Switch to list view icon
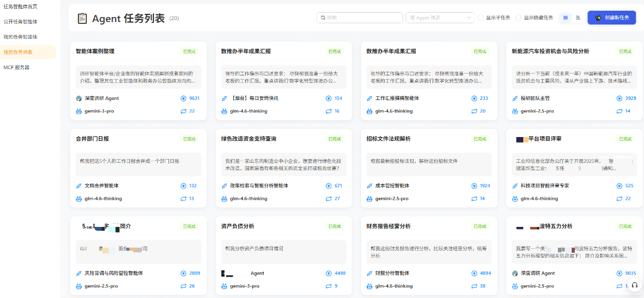Image resolution: width=644 pixels, height=298 pixels. click(577, 18)
